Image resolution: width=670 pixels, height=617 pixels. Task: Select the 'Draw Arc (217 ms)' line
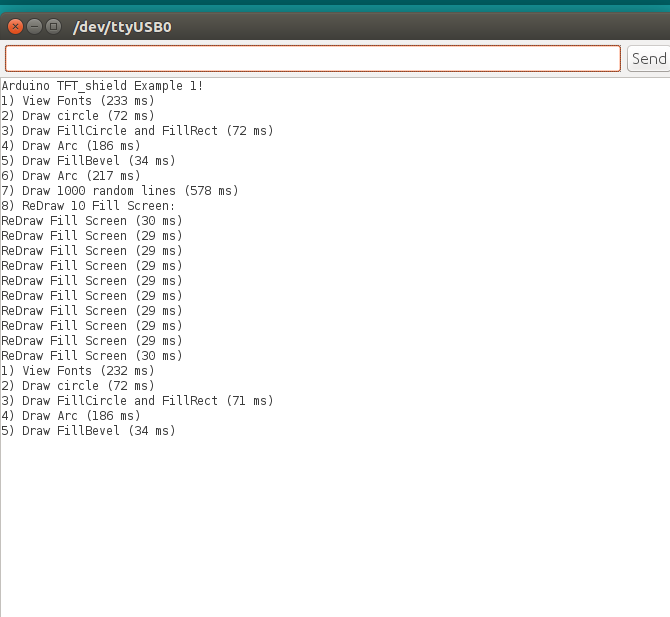pos(71,176)
